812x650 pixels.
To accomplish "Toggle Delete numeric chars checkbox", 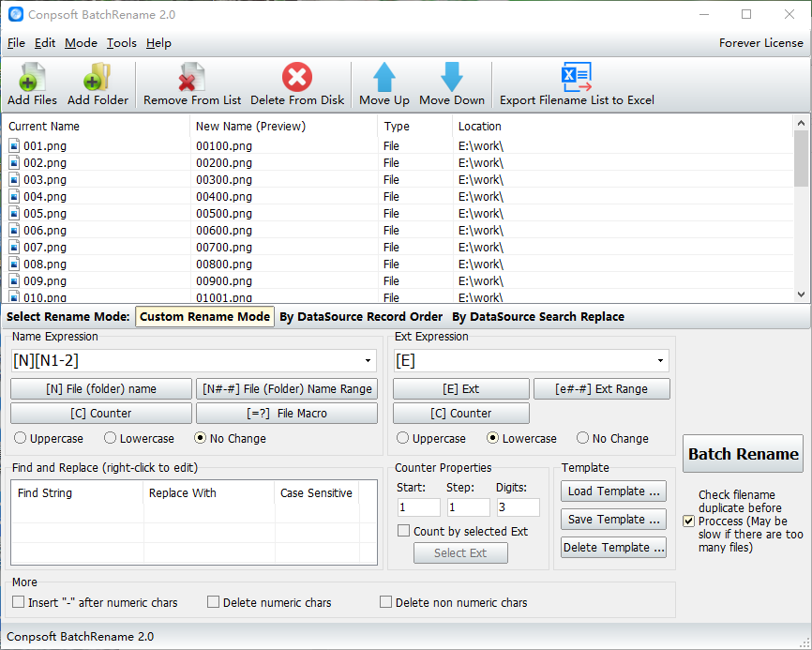I will pyautogui.click(x=213, y=602).
